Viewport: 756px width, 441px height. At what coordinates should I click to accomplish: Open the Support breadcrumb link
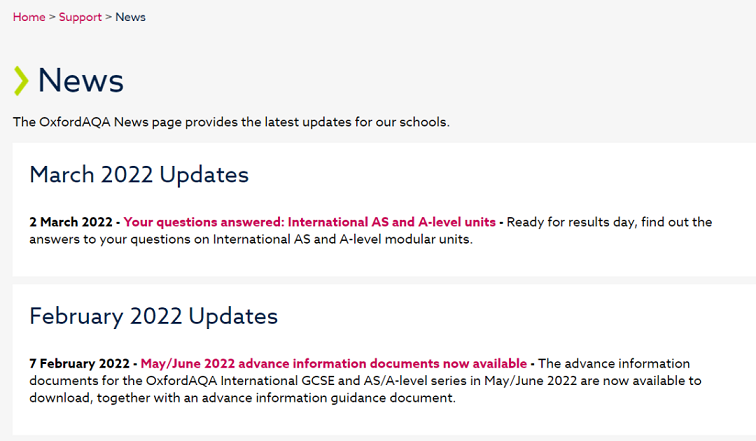80,17
